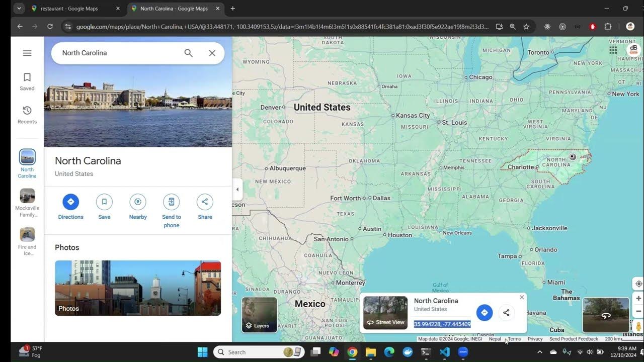Click the Pegman Street View icon

point(638,326)
